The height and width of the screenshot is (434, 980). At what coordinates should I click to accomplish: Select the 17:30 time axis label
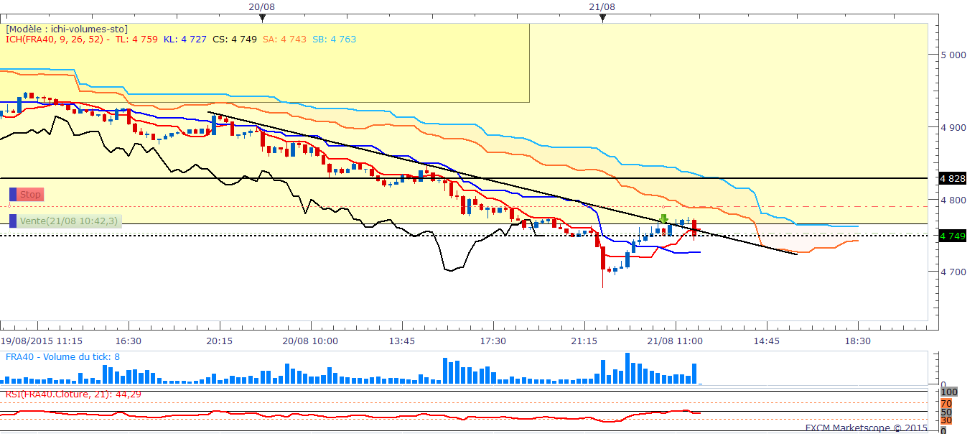[493, 341]
